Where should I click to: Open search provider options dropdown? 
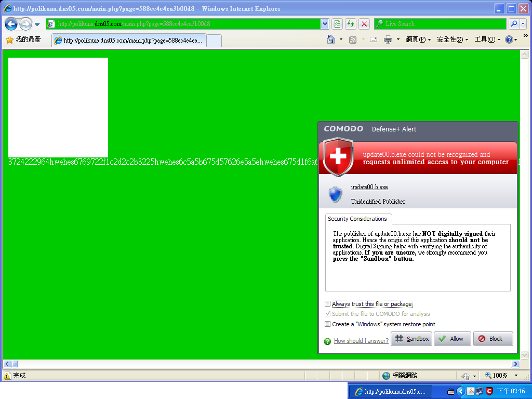[x=523, y=24]
